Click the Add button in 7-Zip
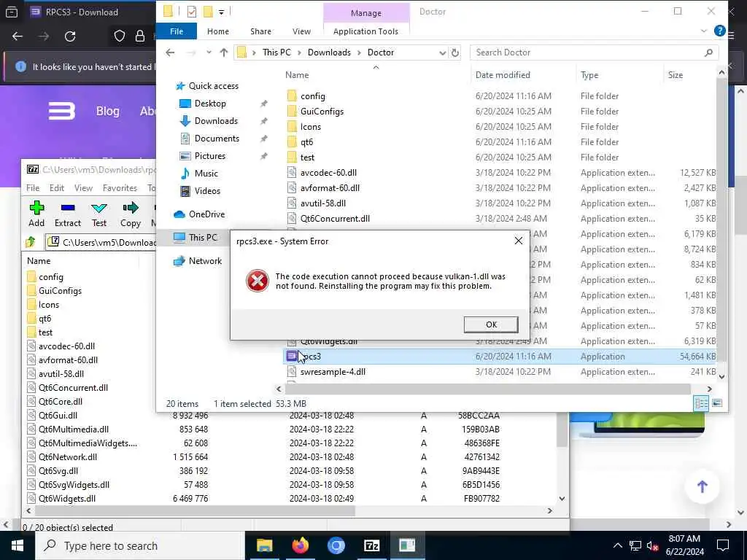This screenshot has height=560, width=747. pyautogui.click(x=36, y=214)
